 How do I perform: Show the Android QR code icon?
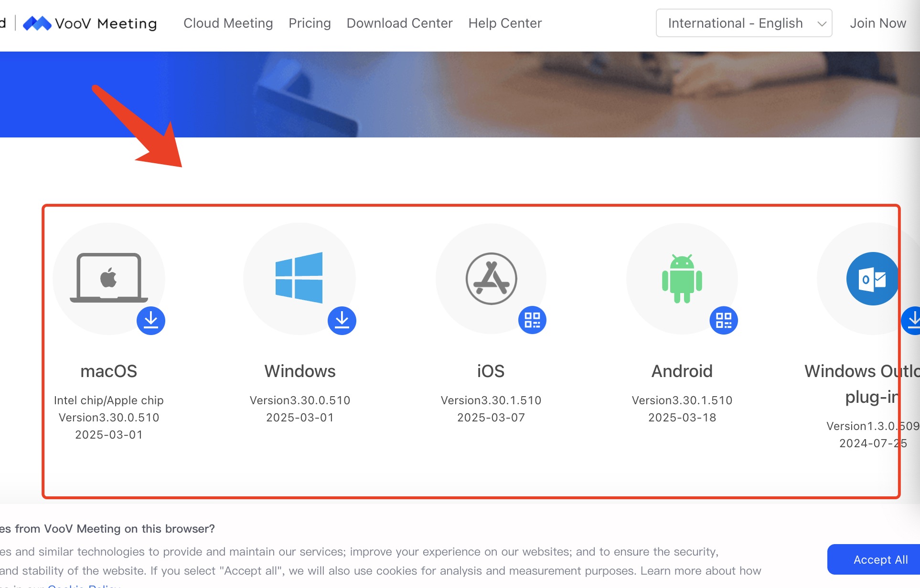[x=724, y=320]
